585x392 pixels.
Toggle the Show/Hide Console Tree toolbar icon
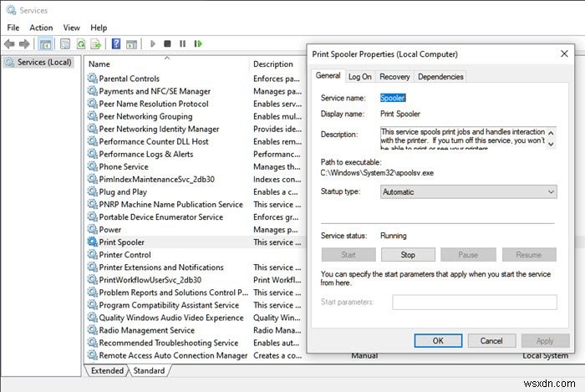click(x=46, y=43)
